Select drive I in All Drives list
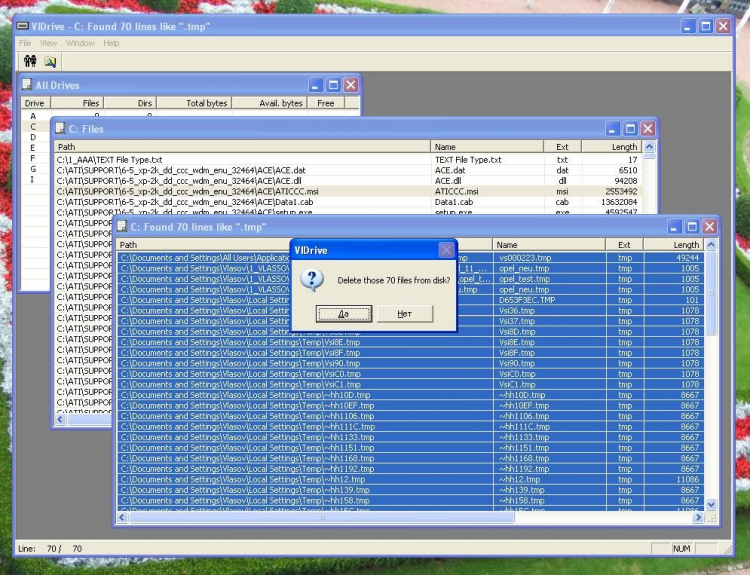The image size is (750, 575). pyautogui.click(x=33, y=179)
